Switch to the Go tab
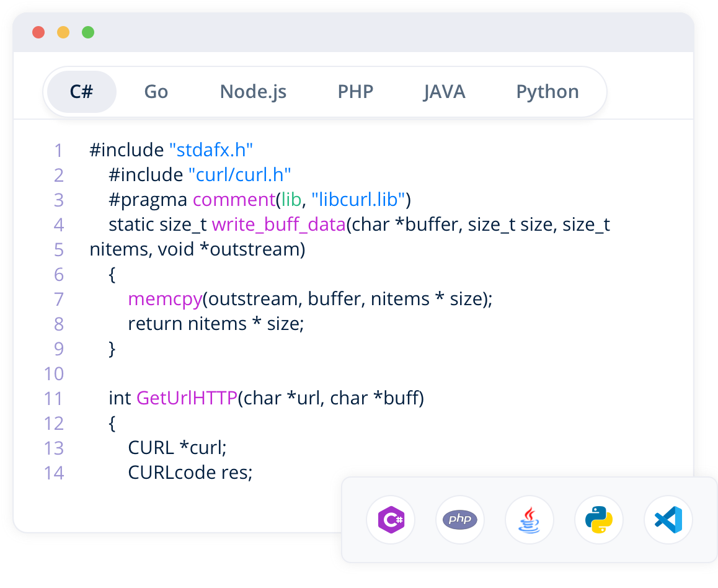 point(156,92)
